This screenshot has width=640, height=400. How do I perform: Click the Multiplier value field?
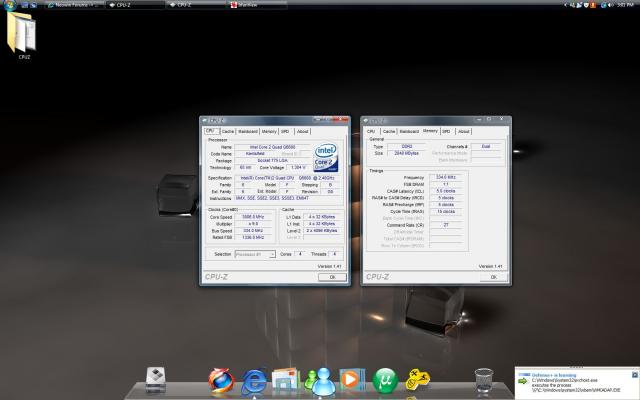253,224
